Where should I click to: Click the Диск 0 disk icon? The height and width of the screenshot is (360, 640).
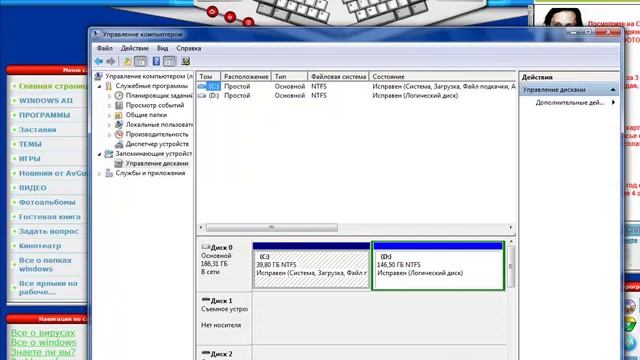[x=206, y=247]
